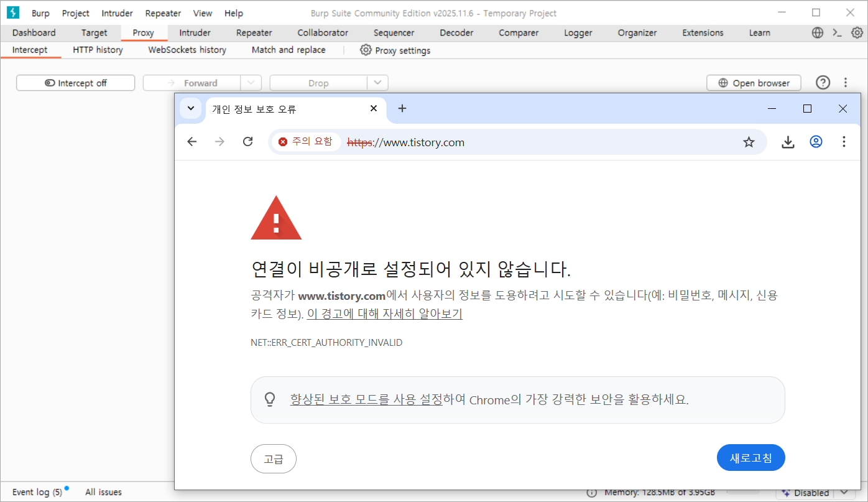Expand the Drop button dropdown arrow
This screenshot has width=868, height=502.
tap(377, 83)
